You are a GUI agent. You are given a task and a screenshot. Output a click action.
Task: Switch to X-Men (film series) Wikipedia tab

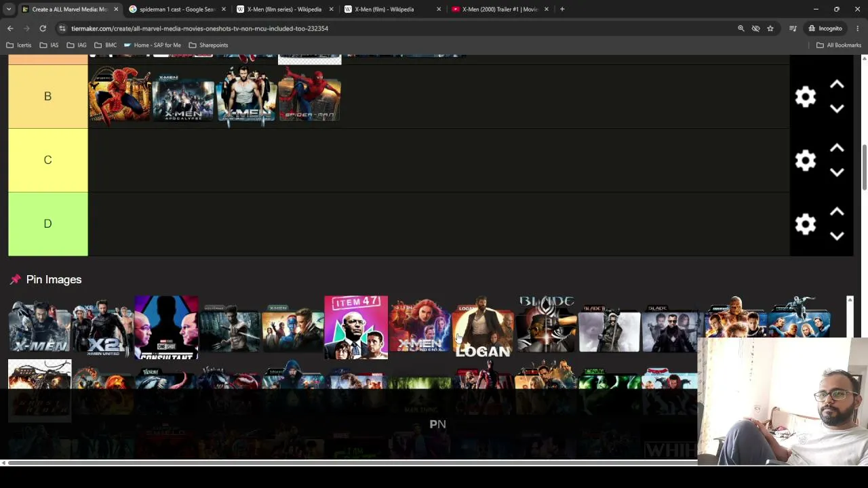[285, 9]
